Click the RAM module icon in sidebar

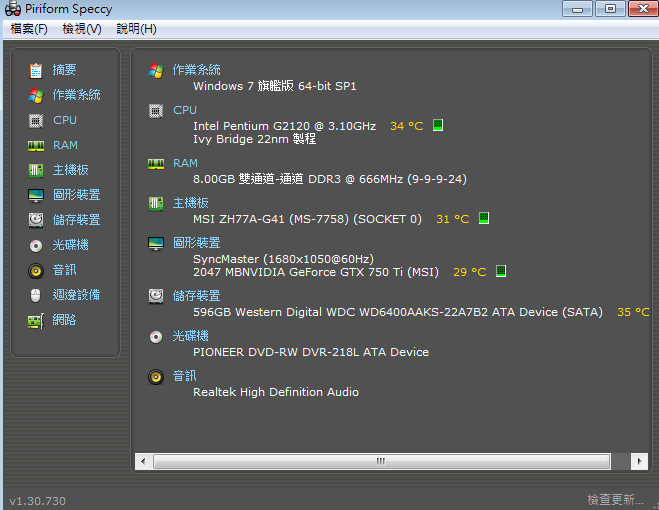pyautogui.click(x=36, y=145)
